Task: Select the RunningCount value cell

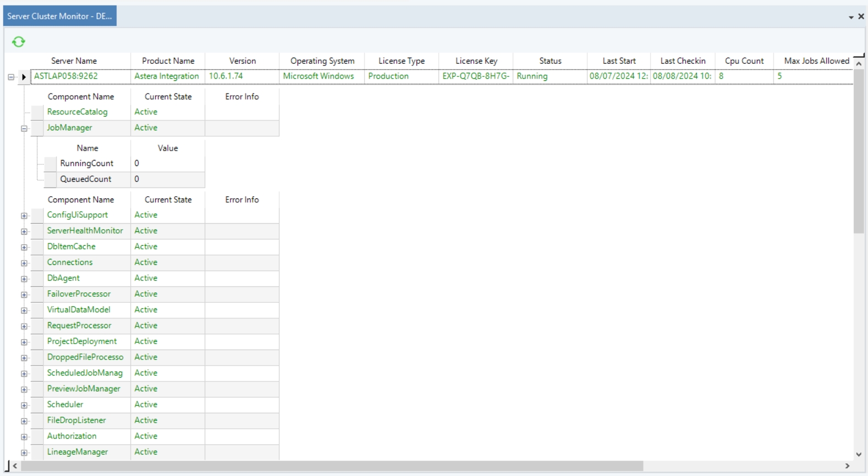Action: (x=167, y=164)
